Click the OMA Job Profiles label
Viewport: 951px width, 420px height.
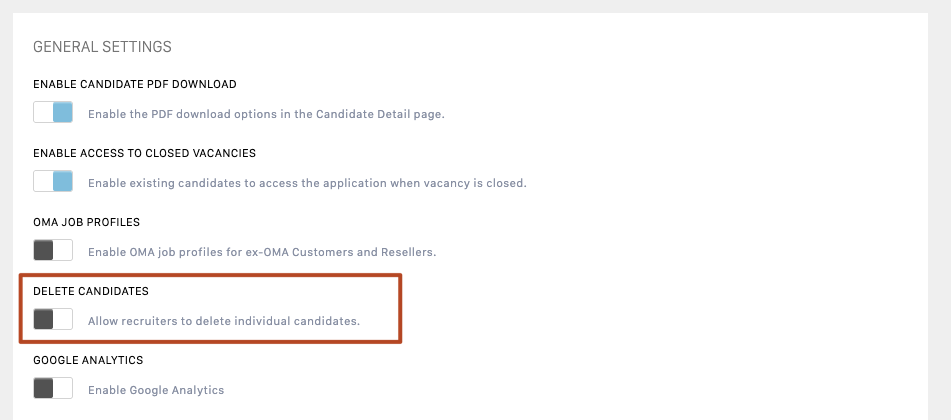86,222
